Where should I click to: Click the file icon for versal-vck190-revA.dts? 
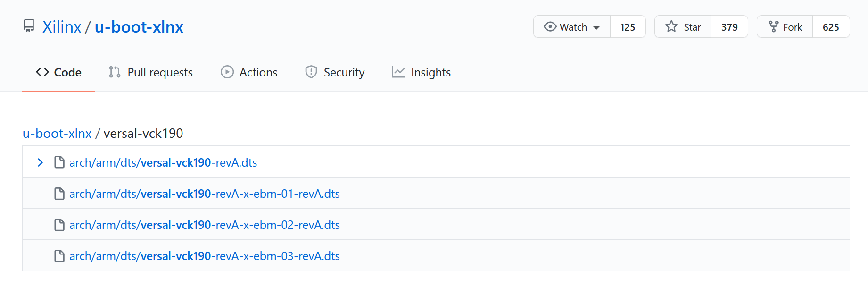59,162
